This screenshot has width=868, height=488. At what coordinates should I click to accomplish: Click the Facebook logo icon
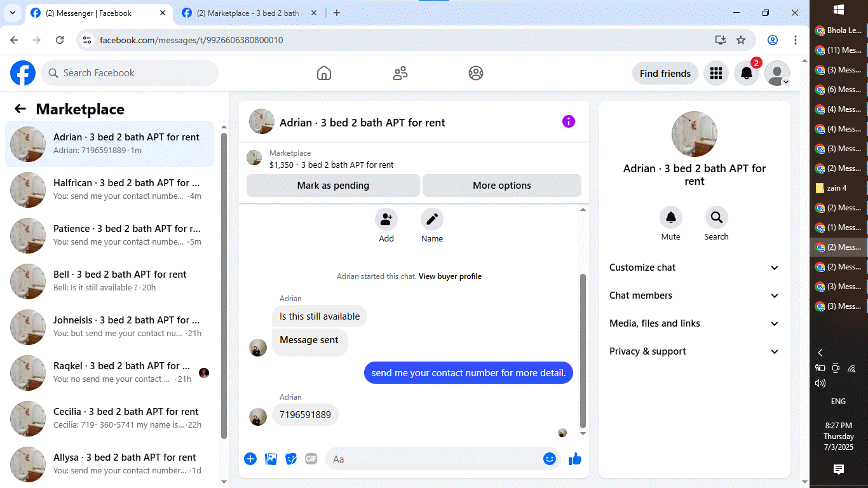23,73
